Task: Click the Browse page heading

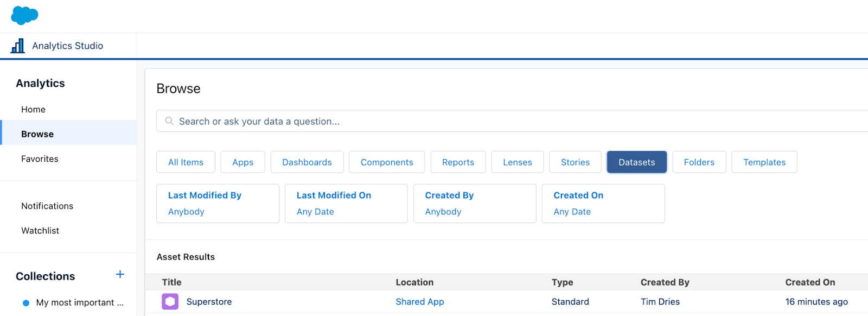Action: pyautogui.click(x=178, y=89)
